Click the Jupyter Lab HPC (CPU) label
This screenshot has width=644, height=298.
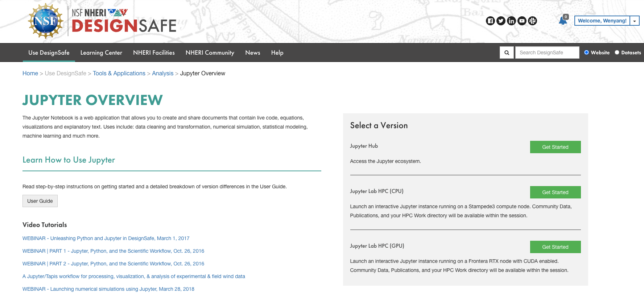[376, 191]
